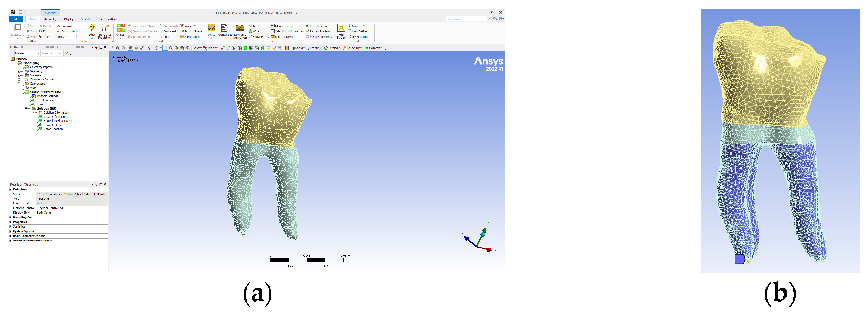Toggle the Distributed checkbox
Screen dimensions: 868x313
[58, 31]
